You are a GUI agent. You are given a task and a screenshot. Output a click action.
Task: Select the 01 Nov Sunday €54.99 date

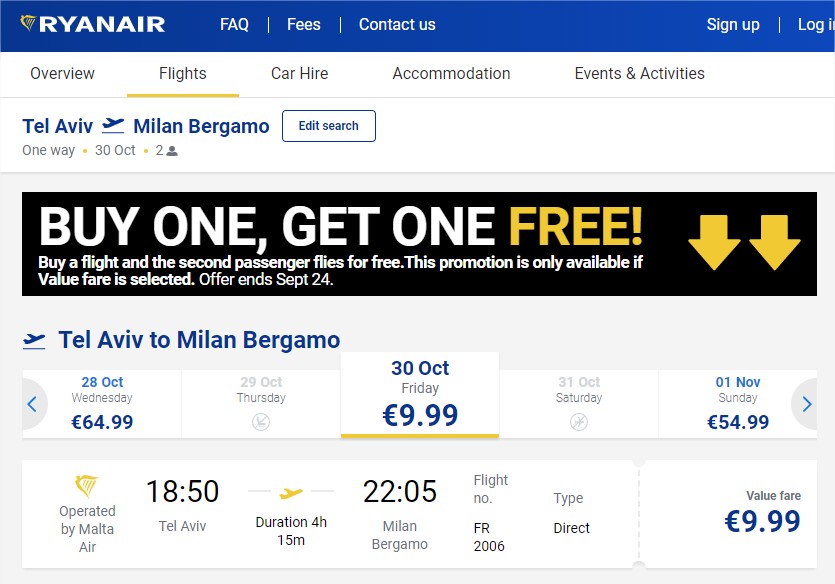coord(738,404)
